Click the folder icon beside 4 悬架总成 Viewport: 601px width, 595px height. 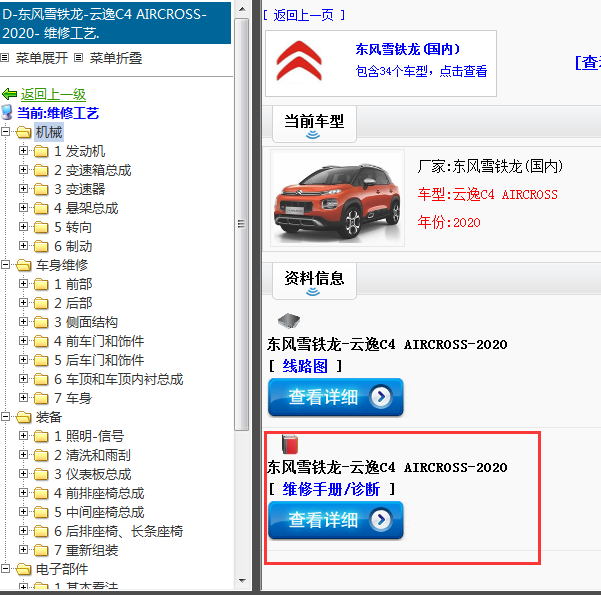point(41,208)
